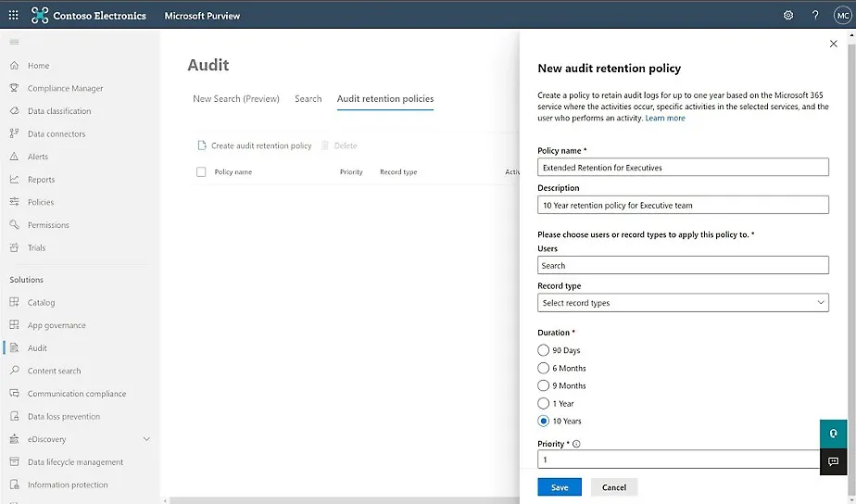
Task: Open the Record type dropdown
Action: tap(683, 303)
